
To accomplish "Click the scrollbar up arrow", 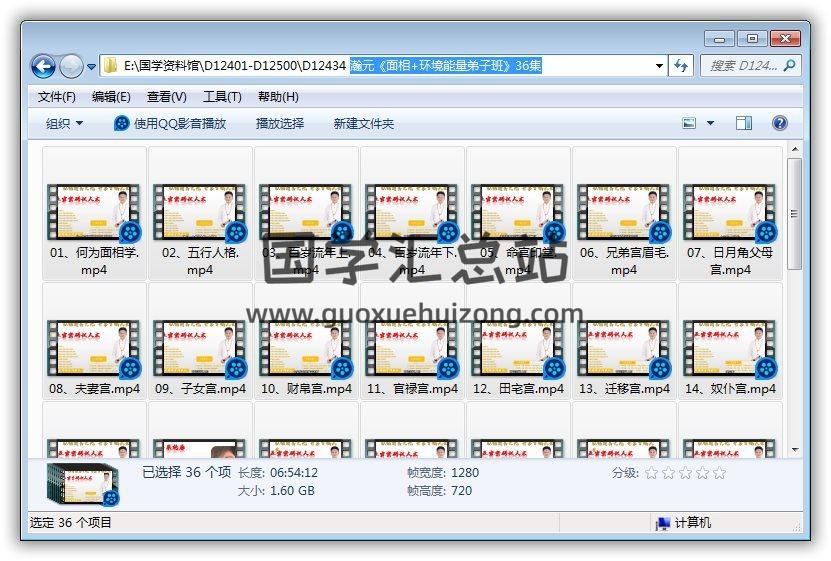I will pos(794,149).
